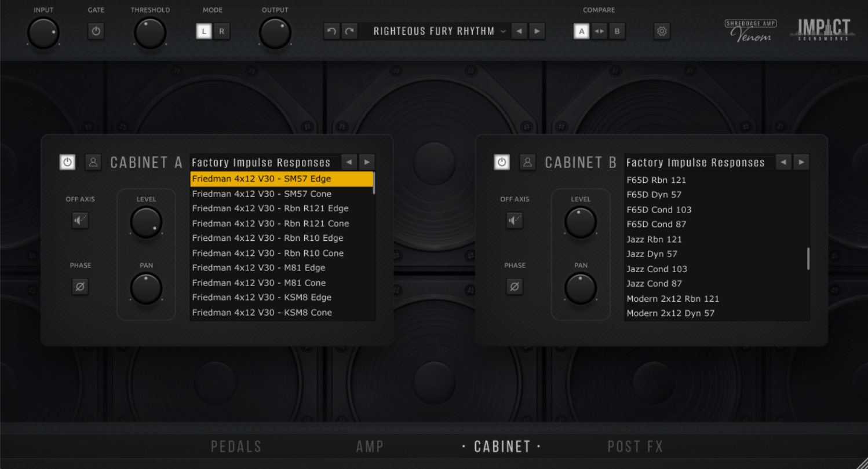
Task: Toggle Cabinet A off axis mic icon
Action: click(x=80, y=220)
